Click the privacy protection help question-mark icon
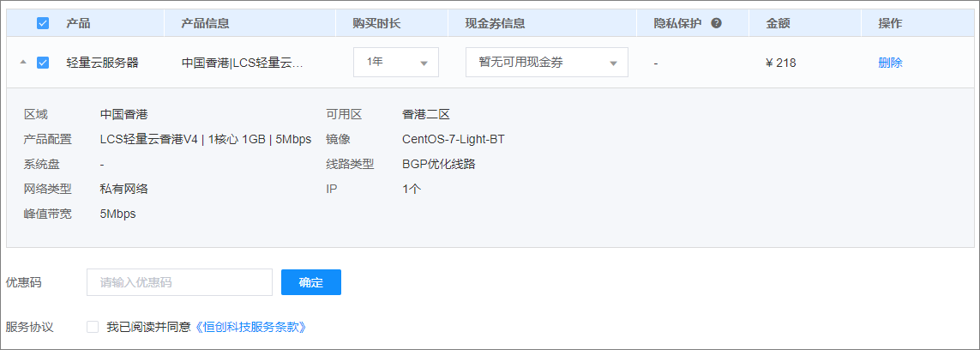The height and width of the screenshot is (350, 980). (716, 24)
